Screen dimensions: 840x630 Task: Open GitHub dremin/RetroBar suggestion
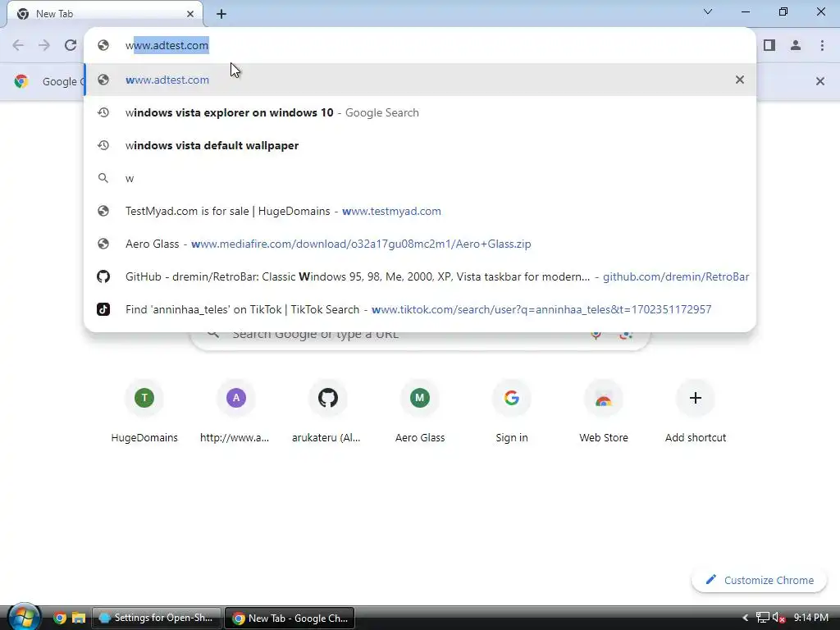click(x=420, y=276)
